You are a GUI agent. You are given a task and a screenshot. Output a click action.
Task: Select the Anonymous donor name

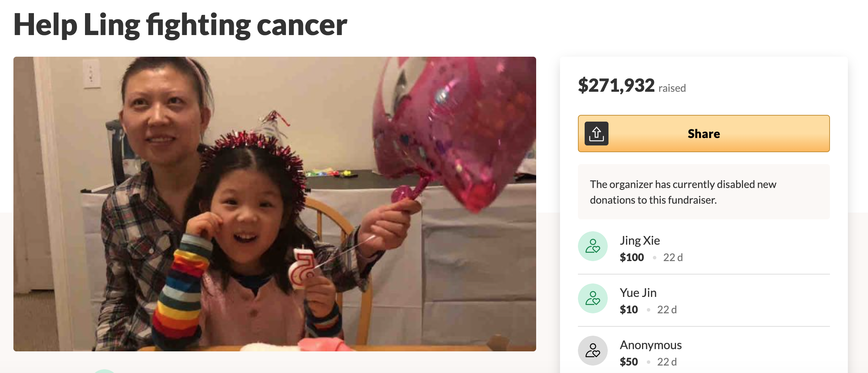tap(651, 345)
